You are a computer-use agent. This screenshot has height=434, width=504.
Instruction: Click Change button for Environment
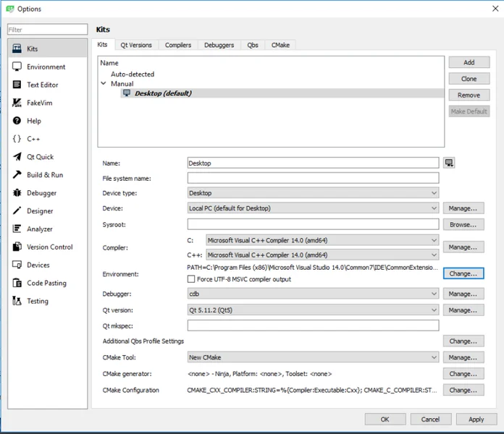463,274
